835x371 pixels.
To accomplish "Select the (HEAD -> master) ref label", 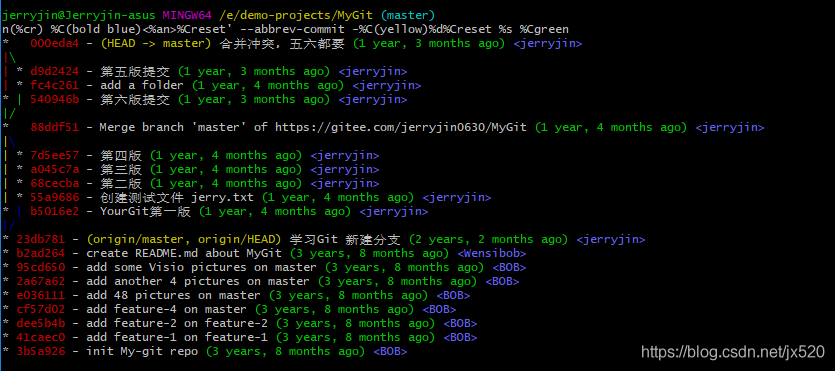I will pos(157,44).
